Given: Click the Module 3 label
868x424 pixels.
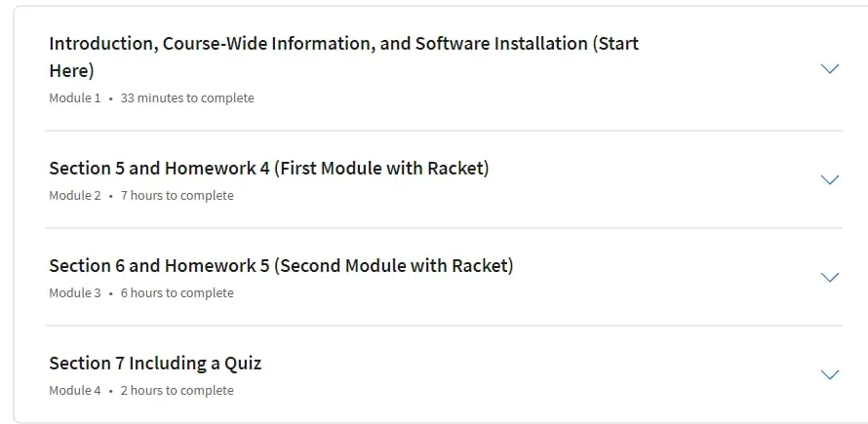Looking at the screenshot, I should coord(75,292).
